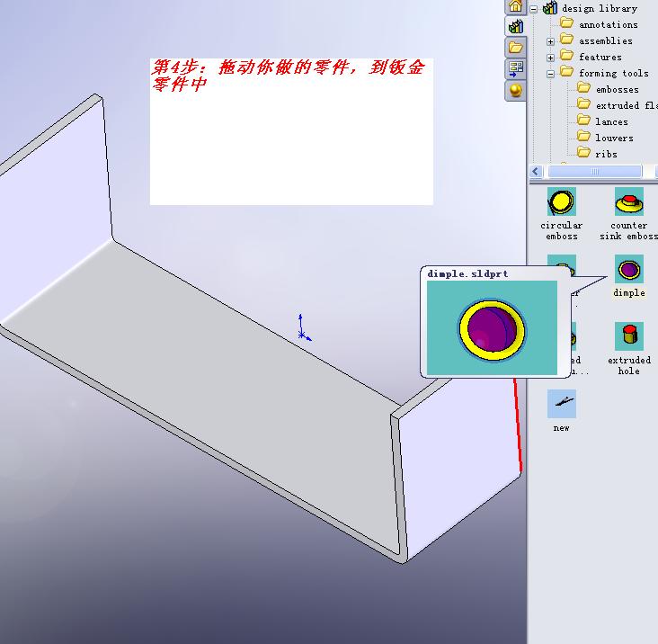
Task: Click the dimple.sldprt preview image
Action: click(492, 328)
